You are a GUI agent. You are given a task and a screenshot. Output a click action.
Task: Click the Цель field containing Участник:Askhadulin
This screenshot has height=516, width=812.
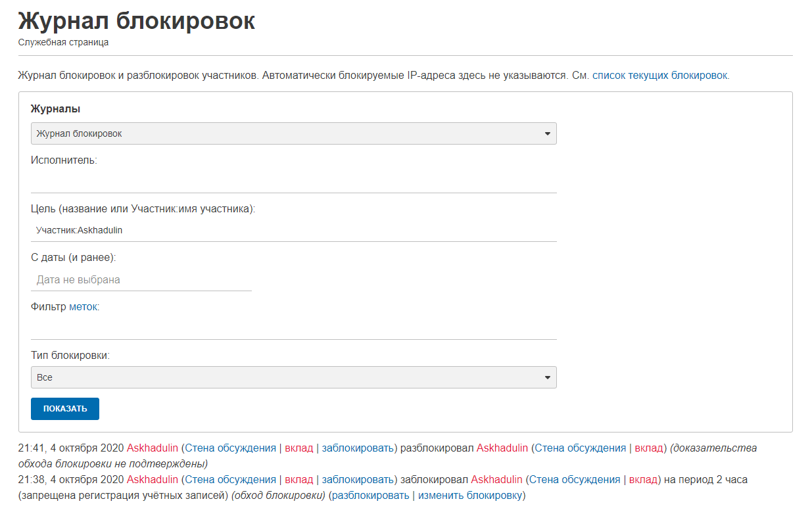point(293,231)
